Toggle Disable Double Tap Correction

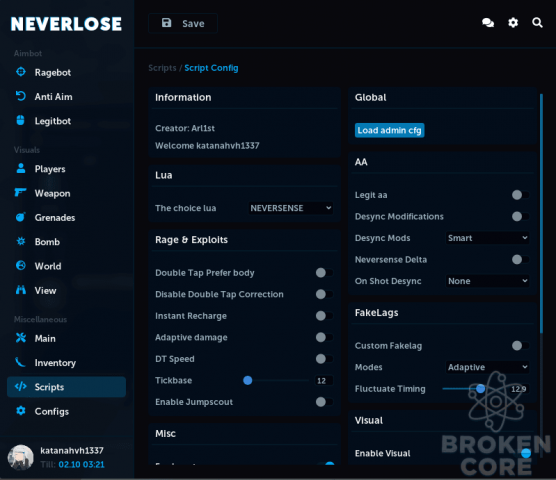point(324,294)
